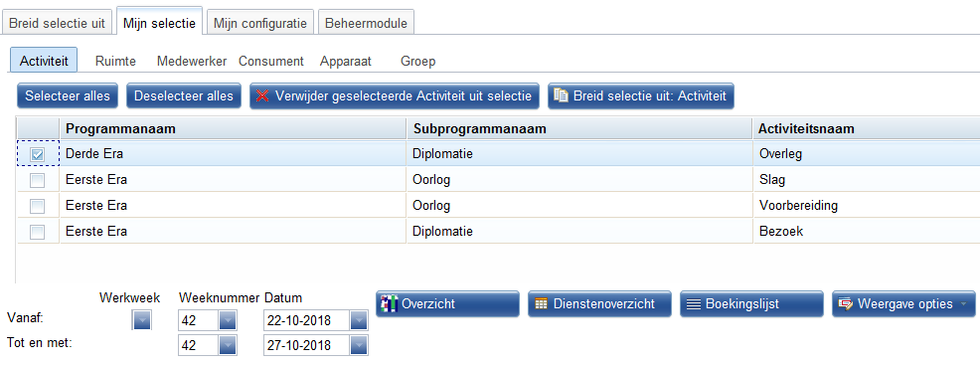
Task: Open the Mijn configuratie tab
Action: (260, 24)
